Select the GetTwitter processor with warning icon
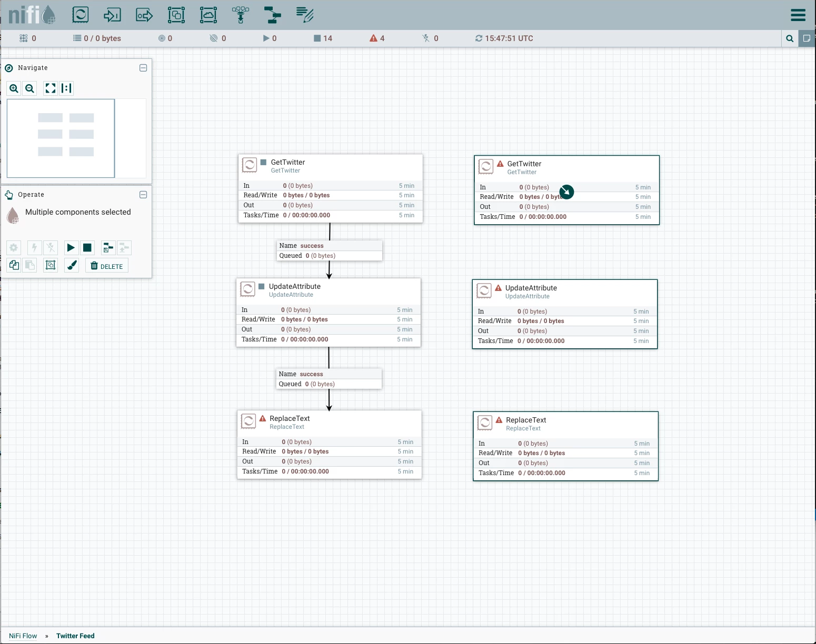 [567, 190]
